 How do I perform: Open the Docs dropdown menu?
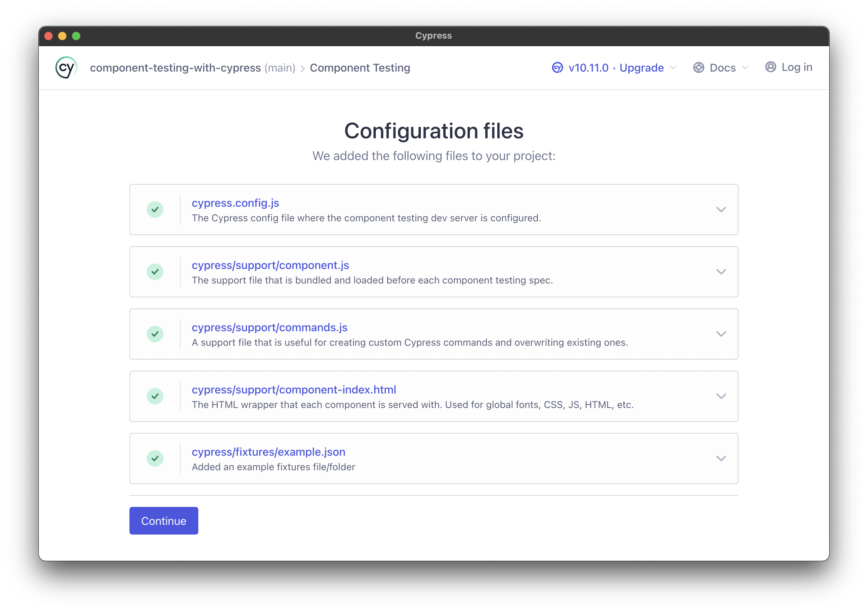722,68
